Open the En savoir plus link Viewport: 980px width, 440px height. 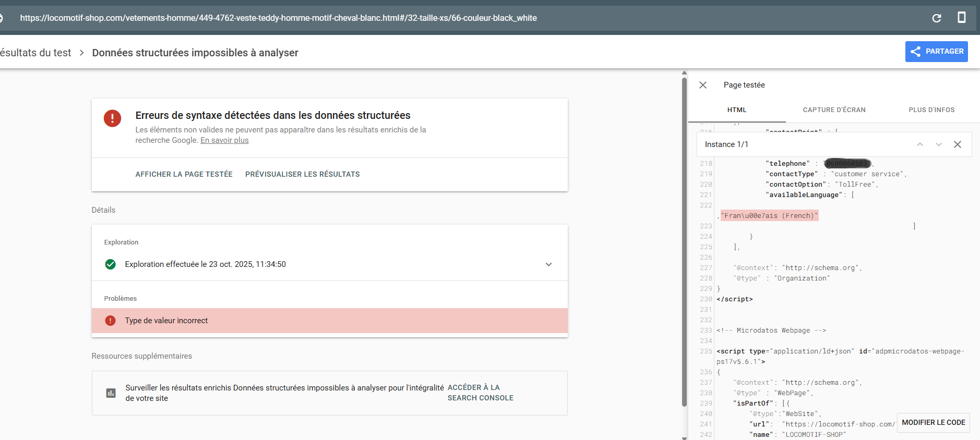[224, 140]
